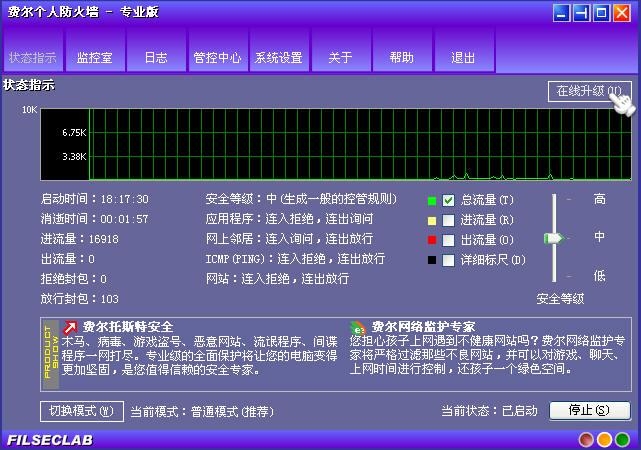Switch to the 系统设置 tab

278,58
